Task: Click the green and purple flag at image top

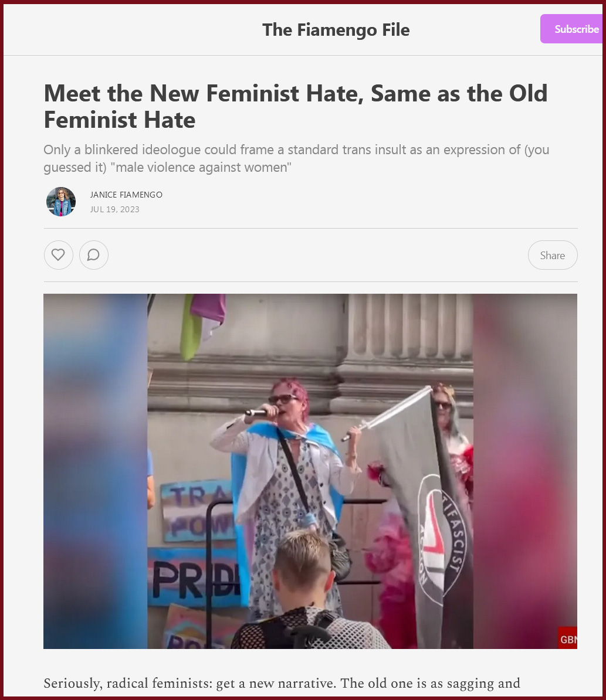Action: pos(202,325)
